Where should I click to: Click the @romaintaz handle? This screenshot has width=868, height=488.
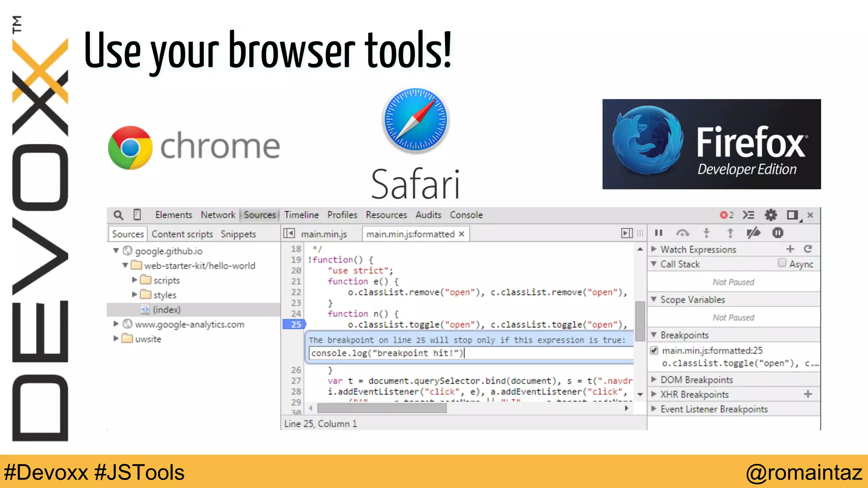coord(804,472)
